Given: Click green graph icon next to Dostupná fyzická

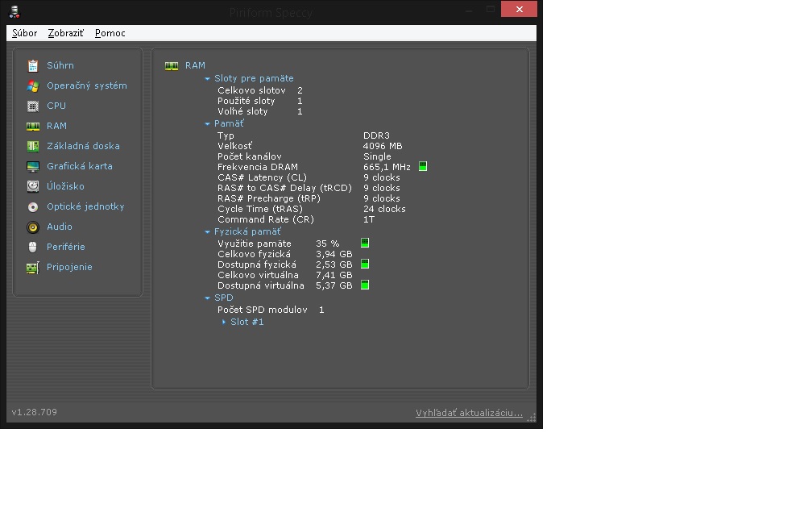Looking at the screenshot, I should pos(365,264).
